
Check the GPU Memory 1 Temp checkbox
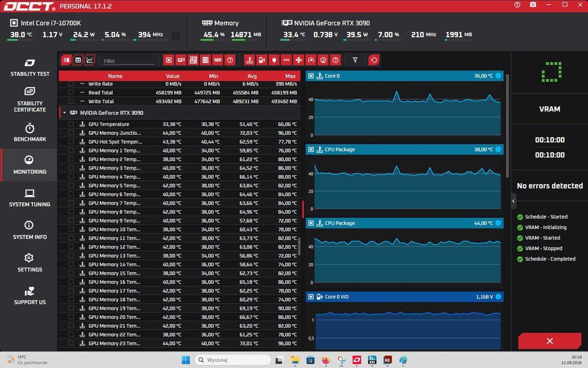pyautogui.click(x=71, y=150)
